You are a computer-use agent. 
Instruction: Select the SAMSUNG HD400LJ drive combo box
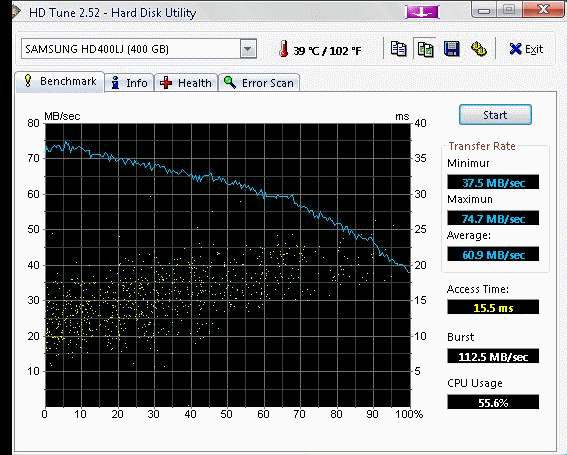139,49
